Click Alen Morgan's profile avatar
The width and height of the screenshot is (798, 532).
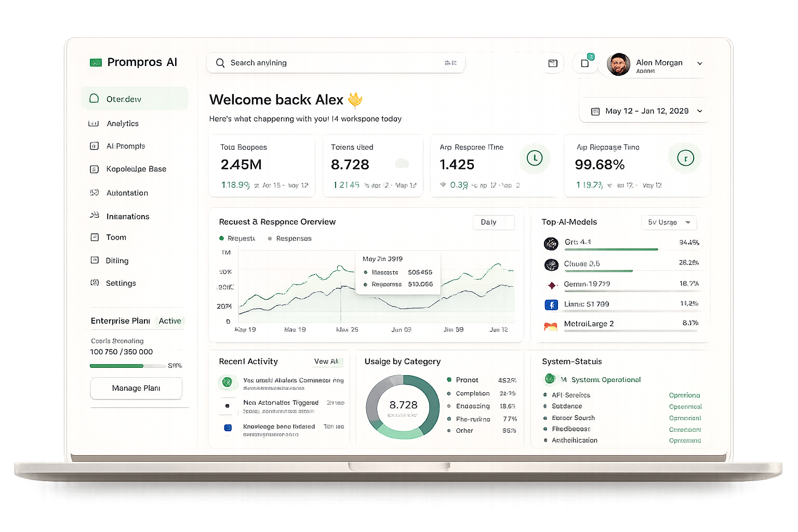(x=618, y=64)
